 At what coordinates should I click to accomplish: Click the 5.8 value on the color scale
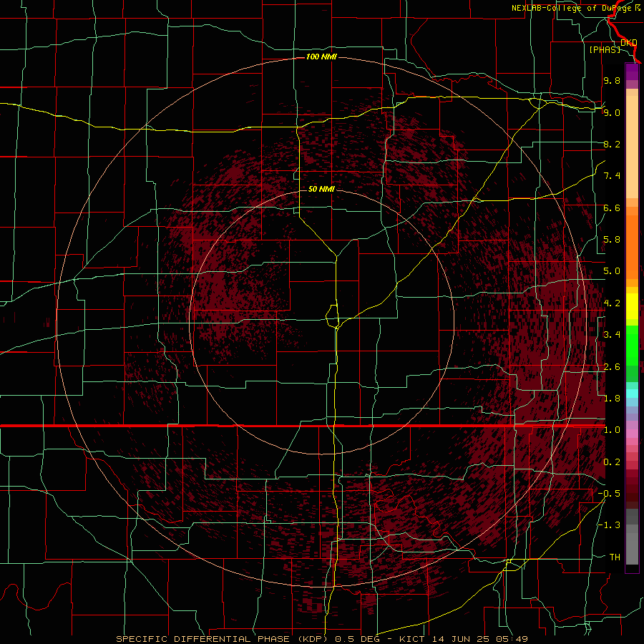coord(612,240)
